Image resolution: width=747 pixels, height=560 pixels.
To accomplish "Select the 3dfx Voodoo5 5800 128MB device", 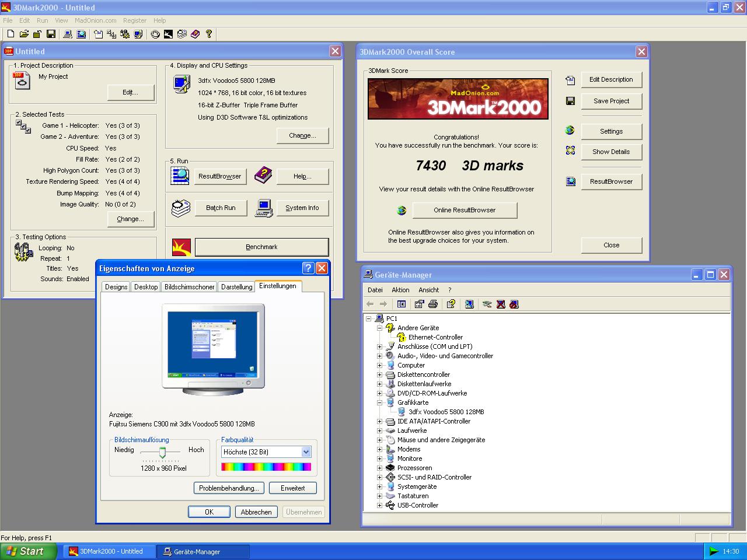I will (x=446, y=412).
